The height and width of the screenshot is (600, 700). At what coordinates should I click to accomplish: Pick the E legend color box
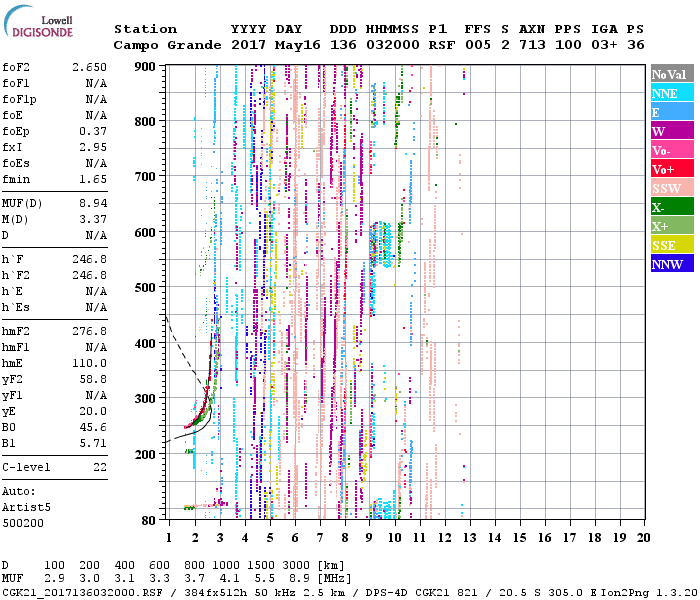coord(670,112)
